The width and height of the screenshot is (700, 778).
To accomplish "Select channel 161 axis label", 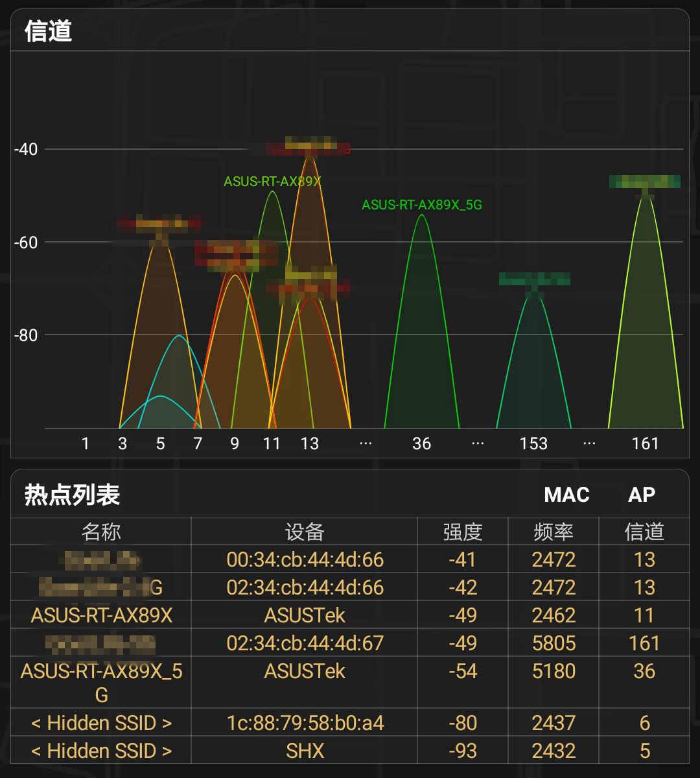I will coord(646,443).
